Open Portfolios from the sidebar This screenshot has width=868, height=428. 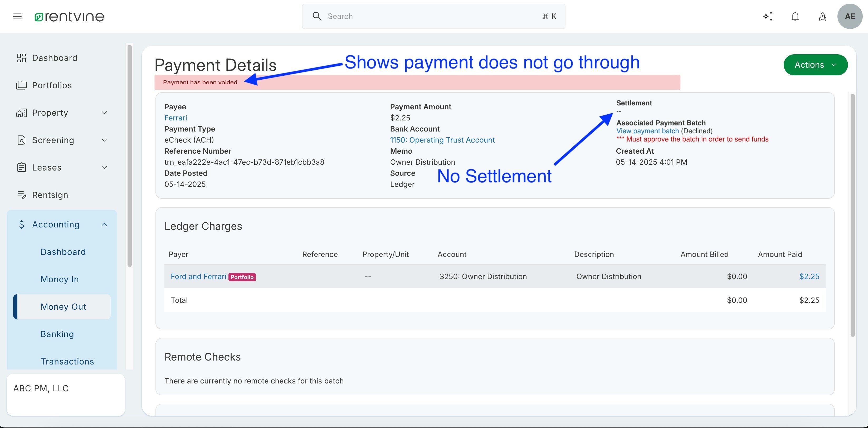pos(52,85)
